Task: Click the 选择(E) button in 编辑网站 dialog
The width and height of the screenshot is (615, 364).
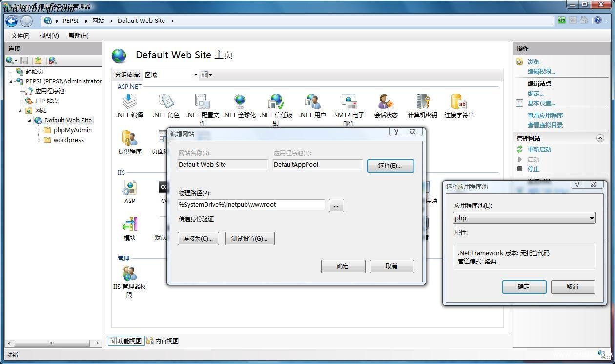Action: 390,166
